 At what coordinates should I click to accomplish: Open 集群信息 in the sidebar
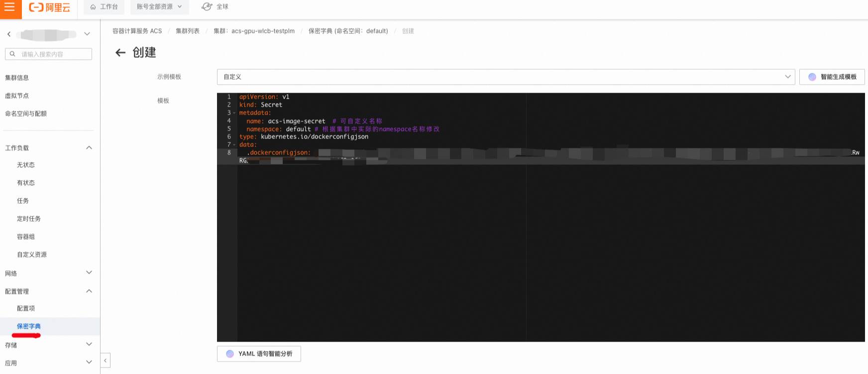point(17,78)
